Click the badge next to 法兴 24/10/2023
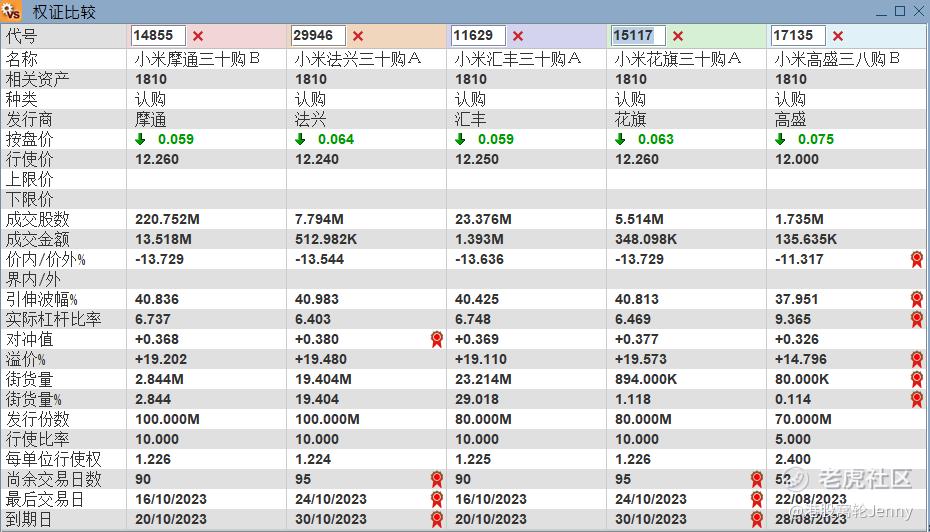This screenshot has height=532, width=930. 437,499
